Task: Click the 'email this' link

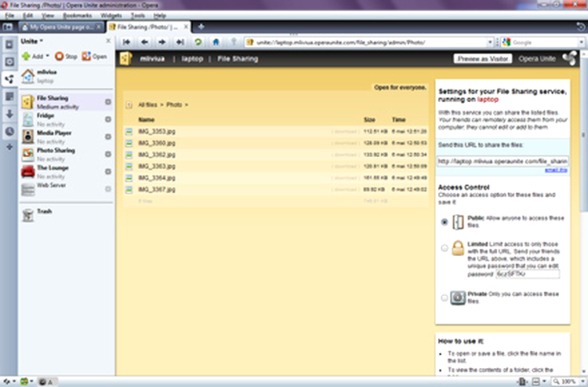Action: [556, 170]
